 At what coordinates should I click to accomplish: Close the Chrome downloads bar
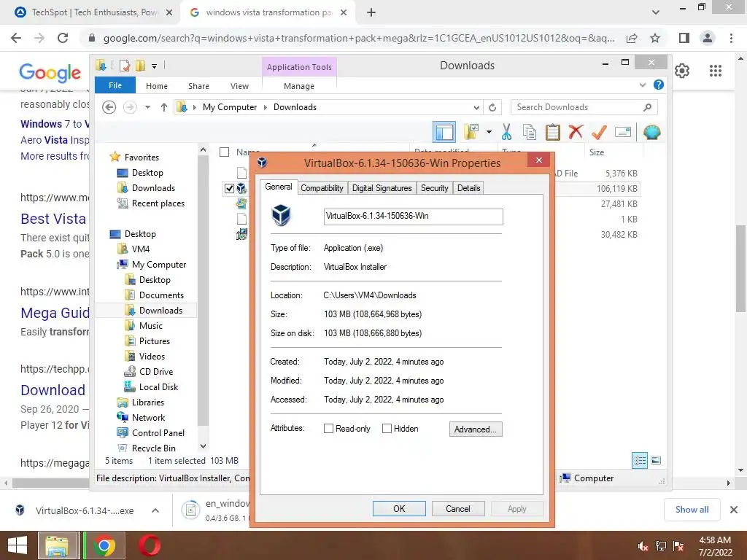click(x=734, y=510)
